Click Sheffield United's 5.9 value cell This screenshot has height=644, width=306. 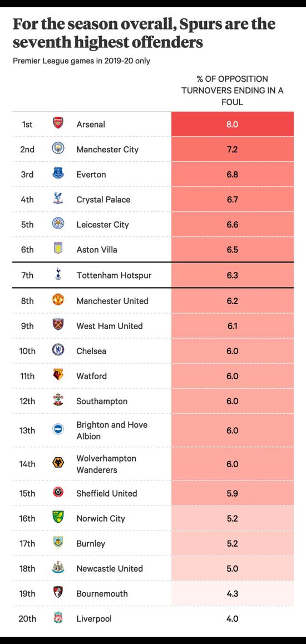pyautogui.click(x=233, y=493)
